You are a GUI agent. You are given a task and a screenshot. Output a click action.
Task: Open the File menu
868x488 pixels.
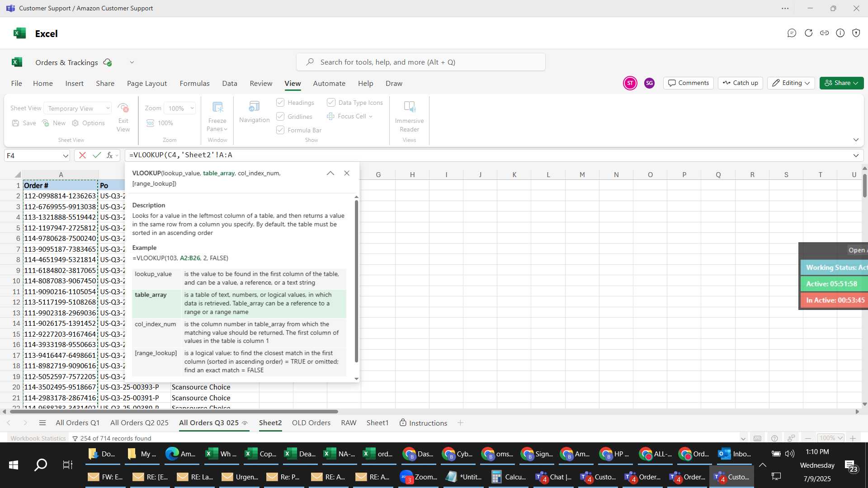pos(17,84)
